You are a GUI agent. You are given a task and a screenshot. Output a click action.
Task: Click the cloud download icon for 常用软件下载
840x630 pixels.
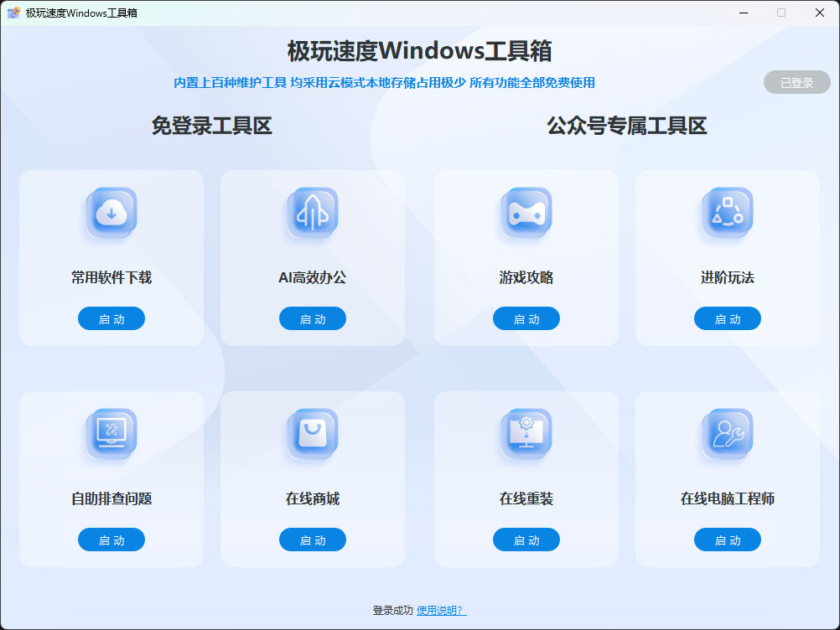coord(111,213)
